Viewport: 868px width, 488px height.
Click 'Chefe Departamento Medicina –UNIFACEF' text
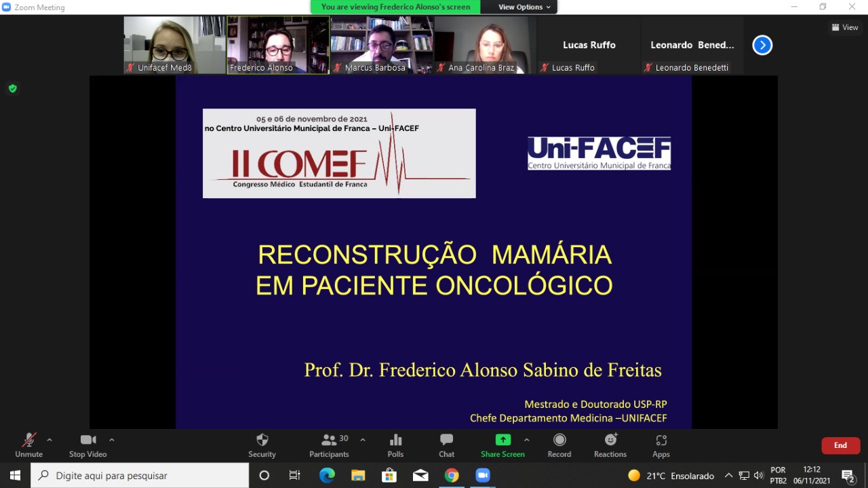click(x=568, y=419)
